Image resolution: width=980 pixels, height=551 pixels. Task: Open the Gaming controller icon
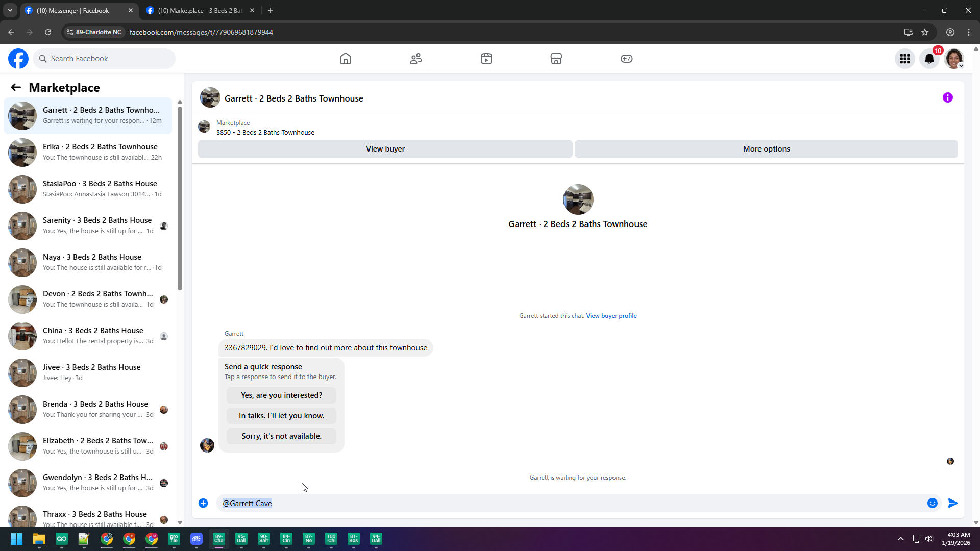click(627, 59)
